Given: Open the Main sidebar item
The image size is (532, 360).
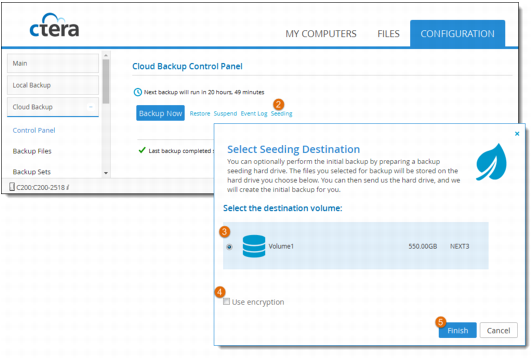Looking at the screenshot, I should click(53, 63).
